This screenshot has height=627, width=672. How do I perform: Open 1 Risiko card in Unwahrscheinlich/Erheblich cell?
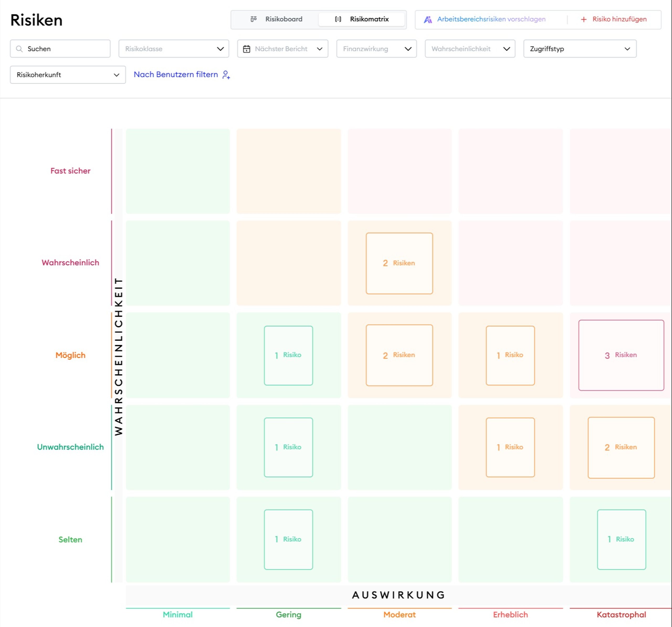tap(510, 447)
